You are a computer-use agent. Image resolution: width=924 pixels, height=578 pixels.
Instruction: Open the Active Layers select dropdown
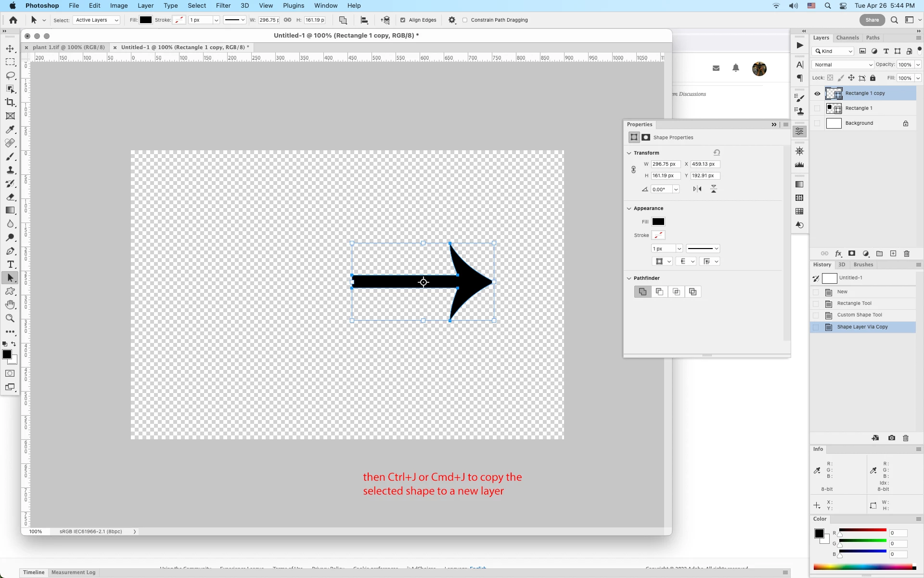coord(97,20)
